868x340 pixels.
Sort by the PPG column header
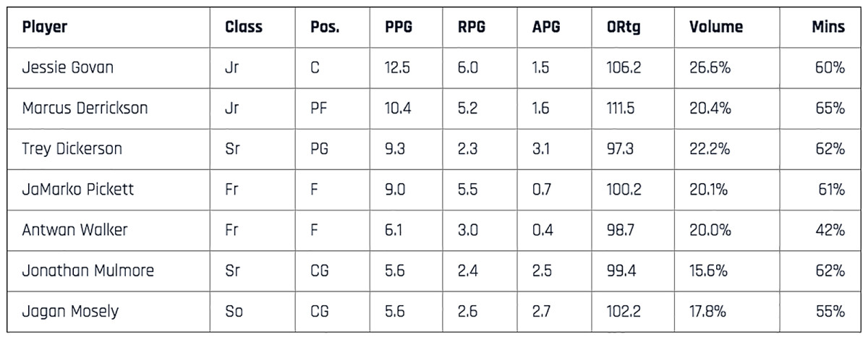pos(399,27)
